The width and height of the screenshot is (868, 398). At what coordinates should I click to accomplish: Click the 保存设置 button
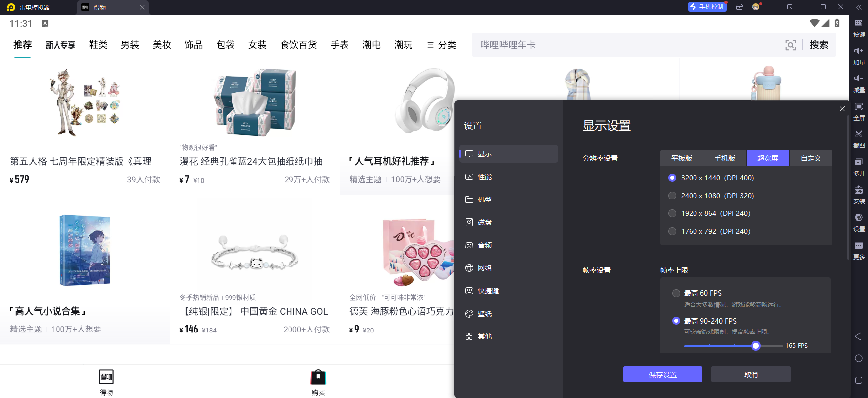pos(663,374)
